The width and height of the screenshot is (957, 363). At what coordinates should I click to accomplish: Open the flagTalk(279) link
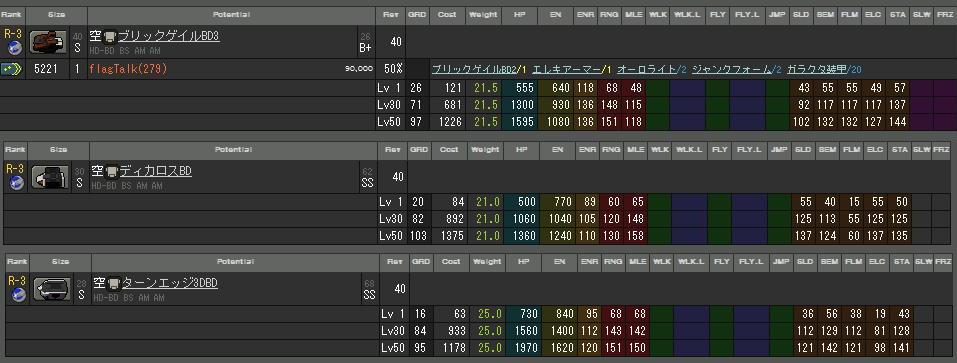(x=128, y=70)
